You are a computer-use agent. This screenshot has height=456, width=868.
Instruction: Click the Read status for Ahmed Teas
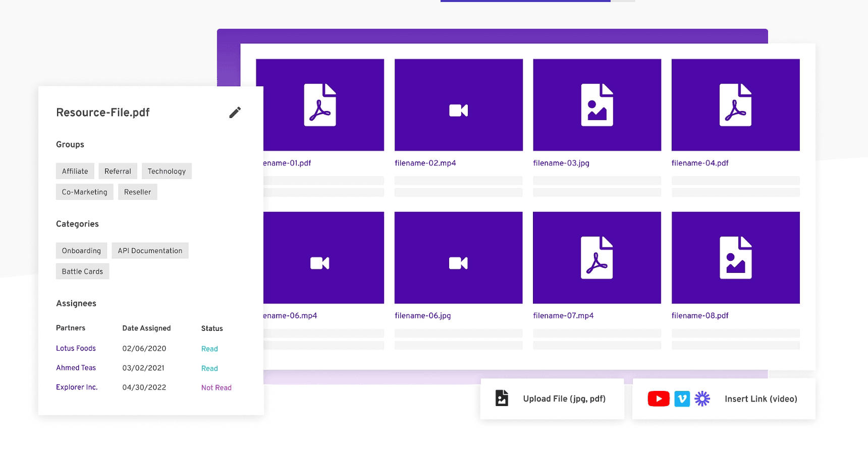(x=209, y=368)
